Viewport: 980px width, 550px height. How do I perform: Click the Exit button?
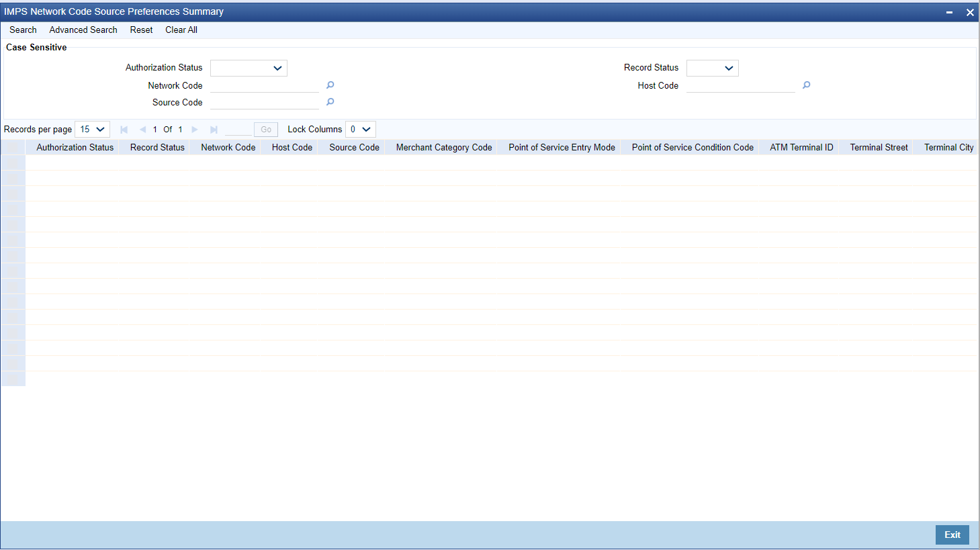click(x=952, y=535)
